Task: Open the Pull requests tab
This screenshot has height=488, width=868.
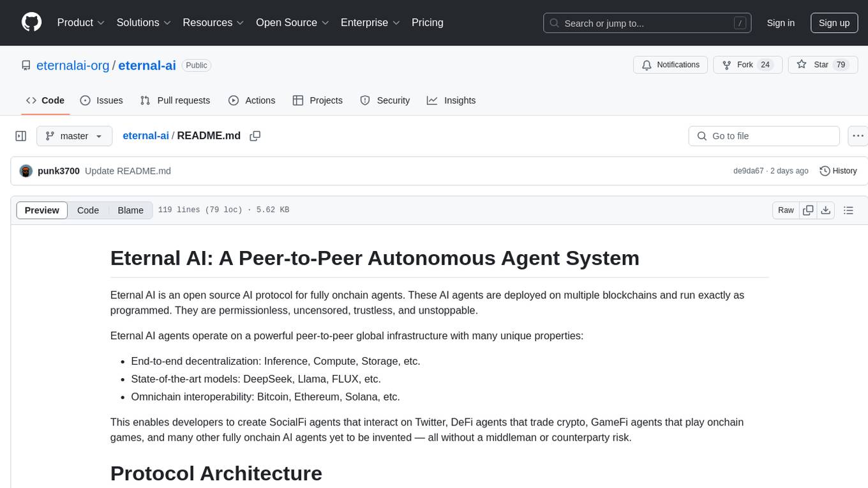Action: [x=175, y=100]
